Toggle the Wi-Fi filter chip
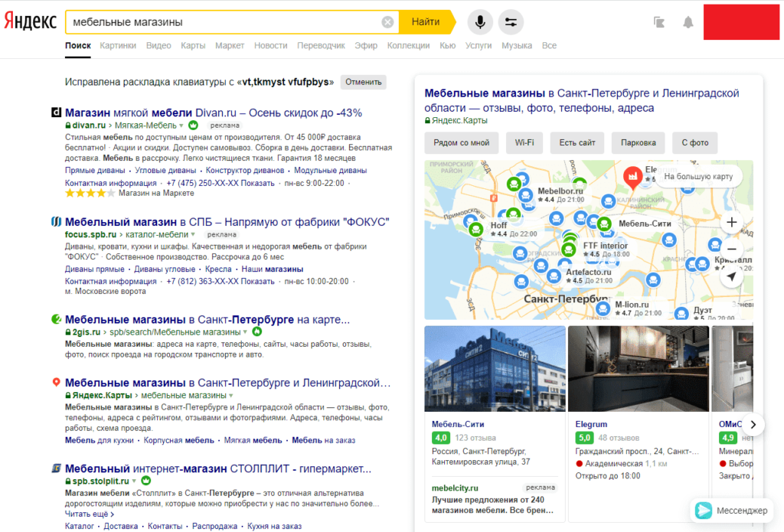Image resolution: width=784 pixels, height=532 pixels. [524, 142]
